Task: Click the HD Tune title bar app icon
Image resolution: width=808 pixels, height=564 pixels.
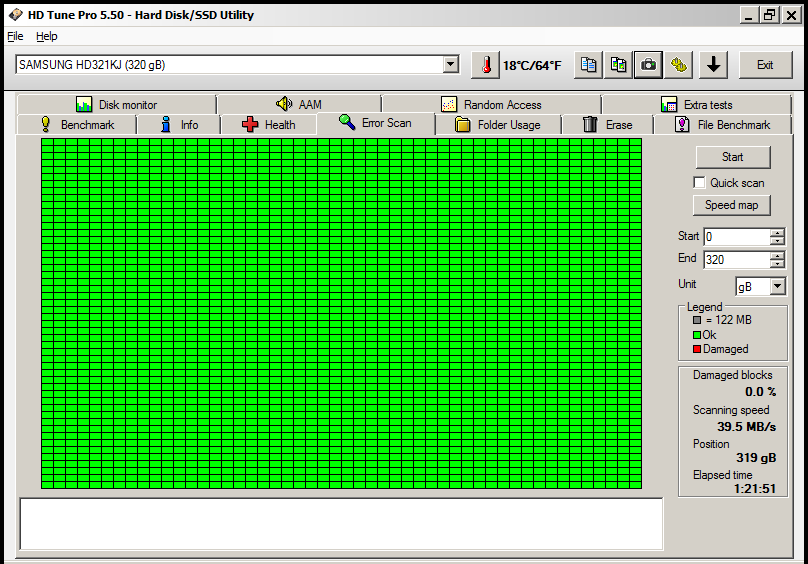Action: 16,14
